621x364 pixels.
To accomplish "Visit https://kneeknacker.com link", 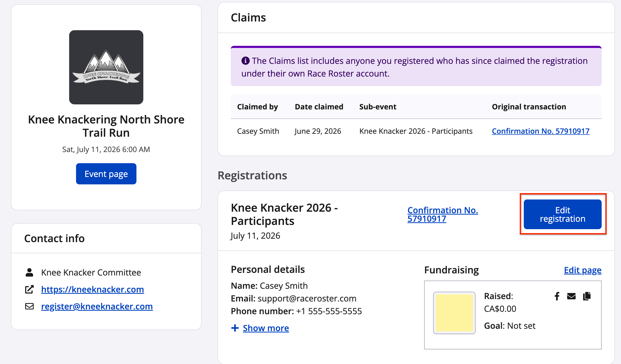I will 92,289.
